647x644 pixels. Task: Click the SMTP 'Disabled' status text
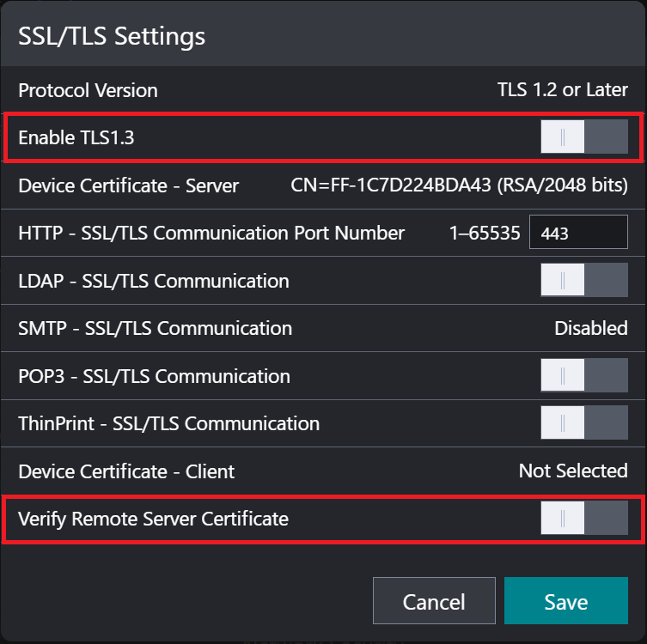click(x=590, y=328)
